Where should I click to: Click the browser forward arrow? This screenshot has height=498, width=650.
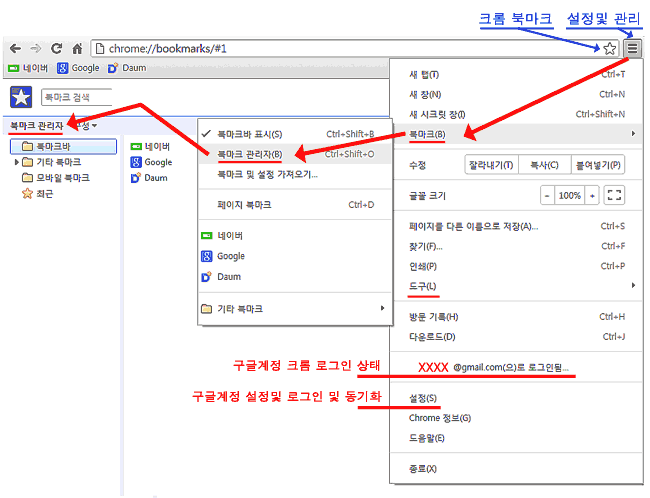click(x=36, y=49)
